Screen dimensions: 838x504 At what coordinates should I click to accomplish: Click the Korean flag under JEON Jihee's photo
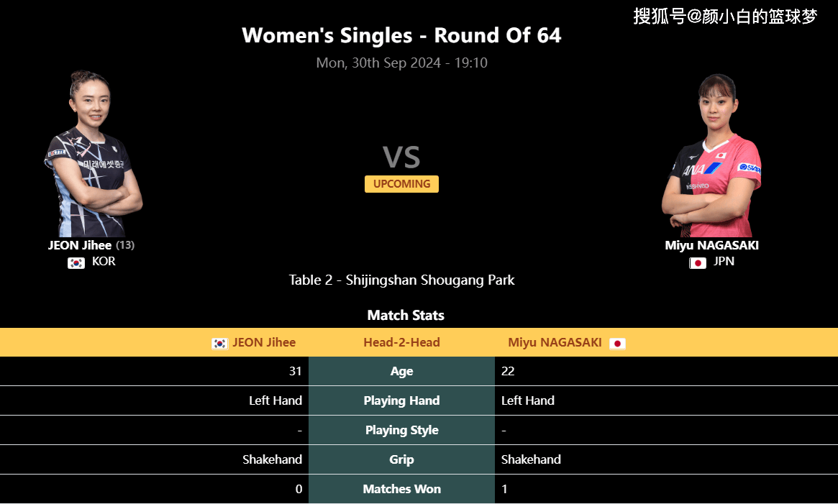pyautogui.click(x=76, y=262)
